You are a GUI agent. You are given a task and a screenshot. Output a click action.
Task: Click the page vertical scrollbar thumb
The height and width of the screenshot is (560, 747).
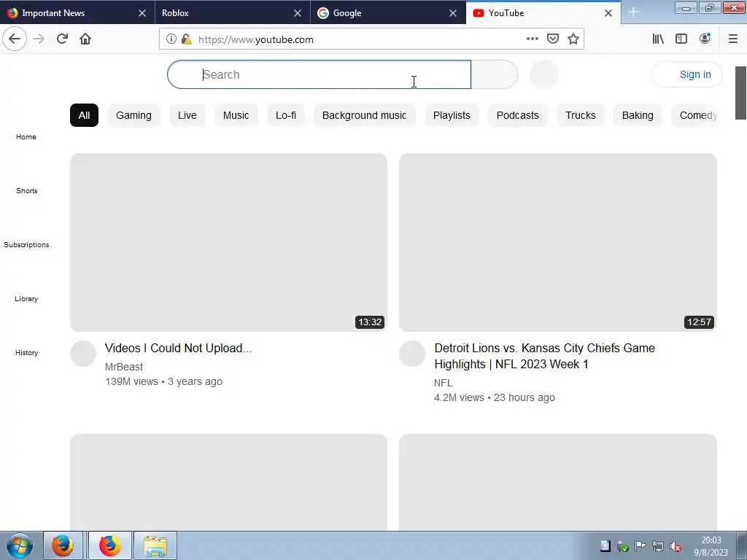[741, 93]
